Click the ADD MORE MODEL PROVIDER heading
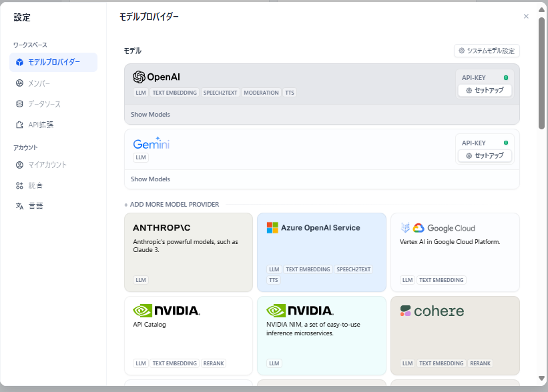 point(172,205)
